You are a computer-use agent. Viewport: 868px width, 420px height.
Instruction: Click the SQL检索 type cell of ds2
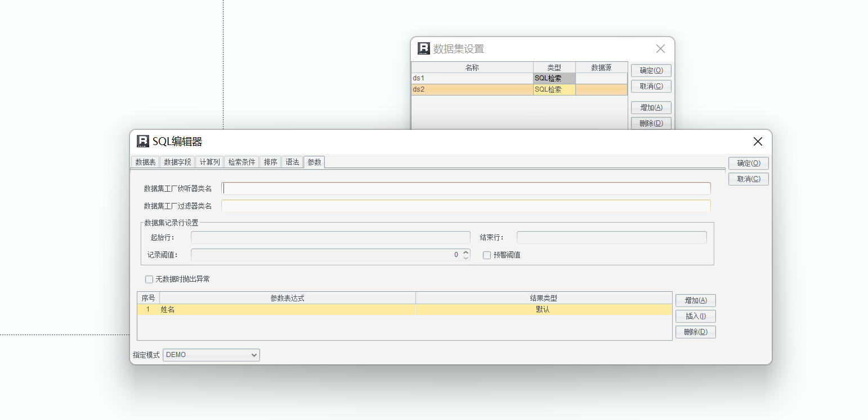click(554, 89)
